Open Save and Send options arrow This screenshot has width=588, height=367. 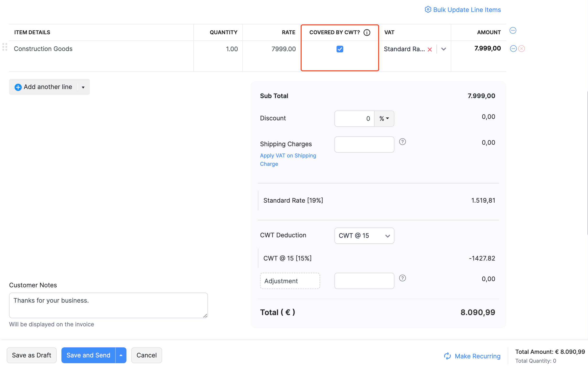point(121,355)
